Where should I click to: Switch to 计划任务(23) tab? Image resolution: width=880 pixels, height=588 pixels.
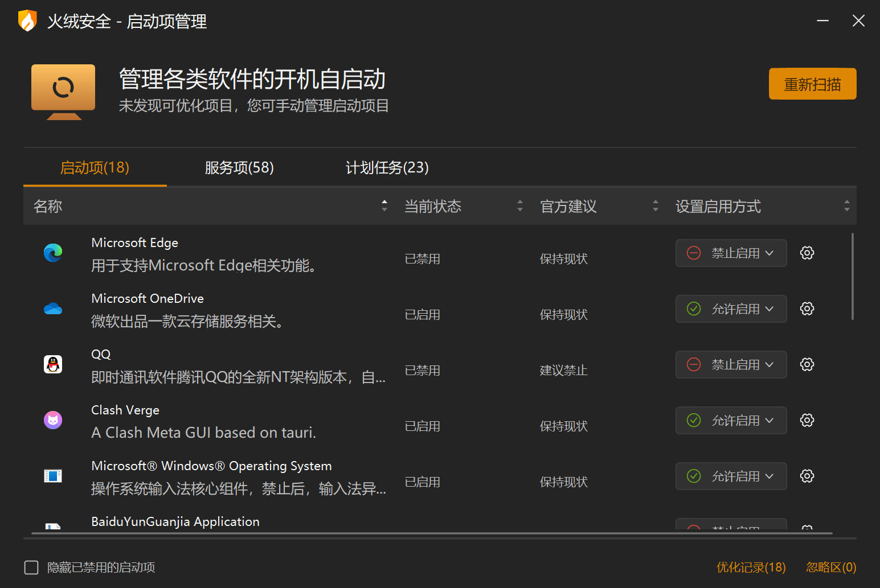tap(387, 168)
